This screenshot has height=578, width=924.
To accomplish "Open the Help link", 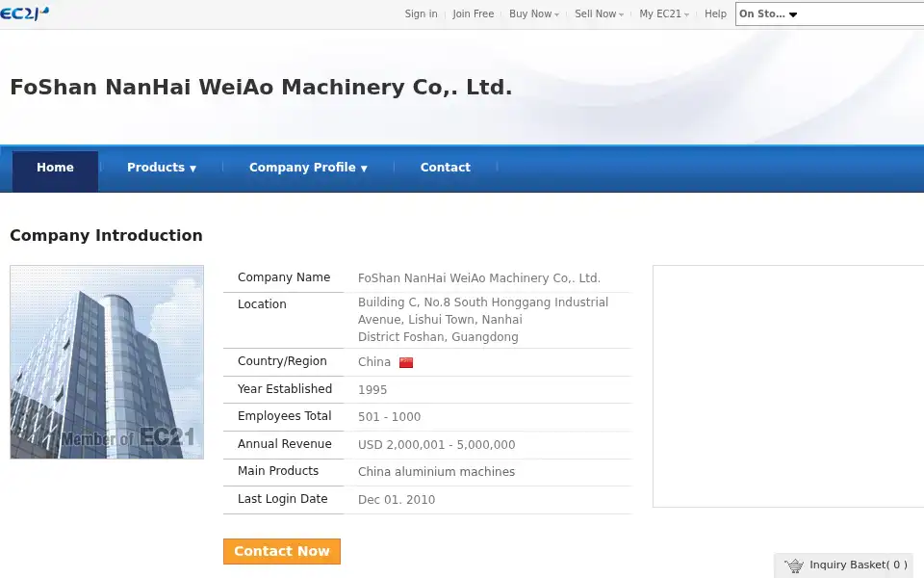I will coord(715,13).
